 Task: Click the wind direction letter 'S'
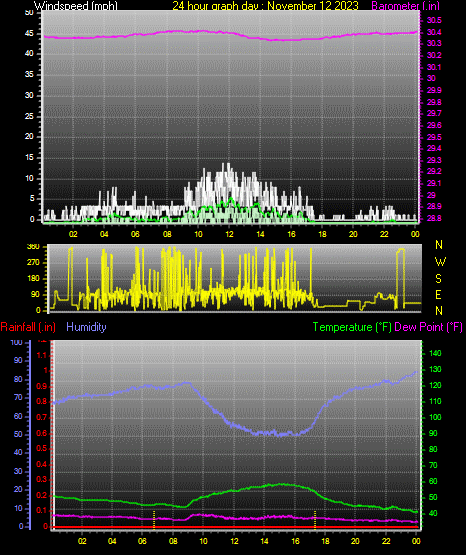(438, 279)
